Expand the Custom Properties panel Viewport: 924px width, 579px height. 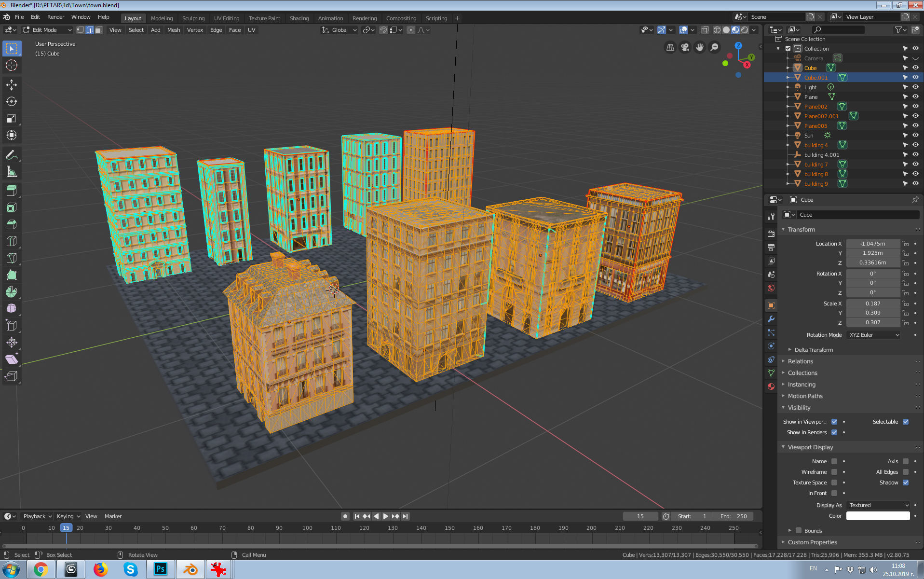812,542
